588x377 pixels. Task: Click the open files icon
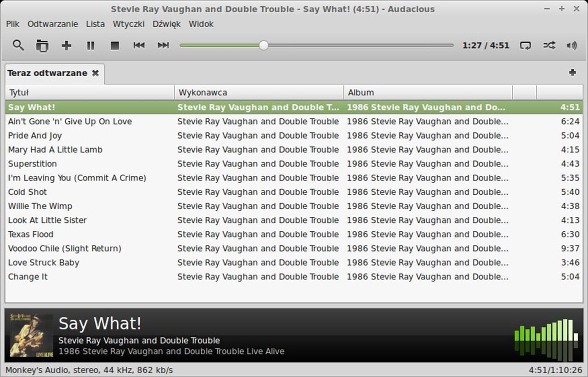42,45
